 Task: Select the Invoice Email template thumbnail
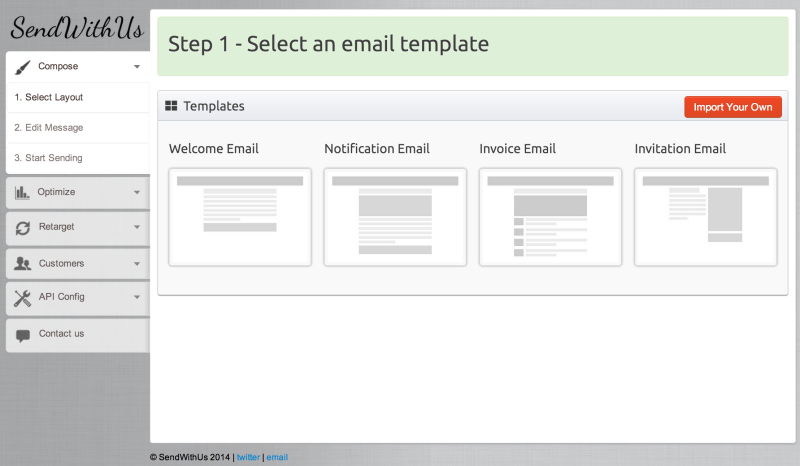550,217
